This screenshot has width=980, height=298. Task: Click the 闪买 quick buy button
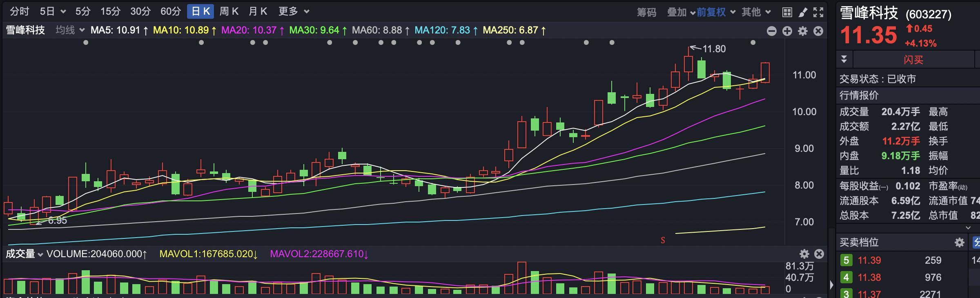(913, 60)
